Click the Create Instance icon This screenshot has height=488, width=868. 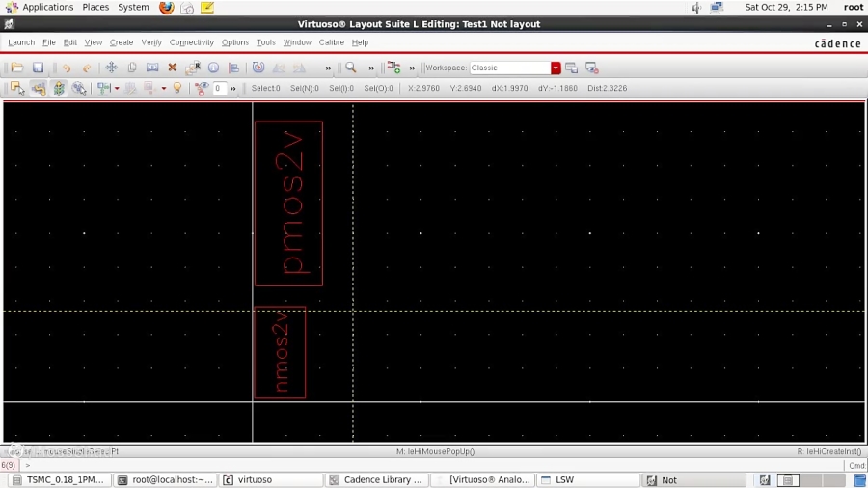tap(393, 68)
